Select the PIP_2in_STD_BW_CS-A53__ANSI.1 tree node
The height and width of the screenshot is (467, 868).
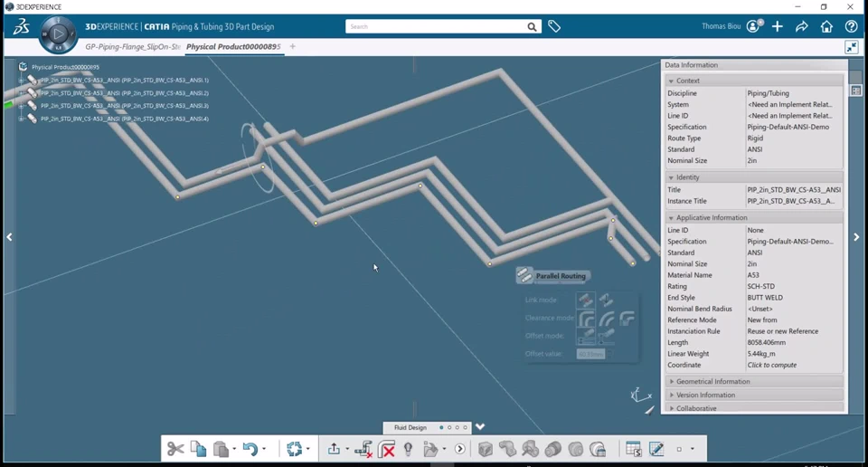[125, 81]
